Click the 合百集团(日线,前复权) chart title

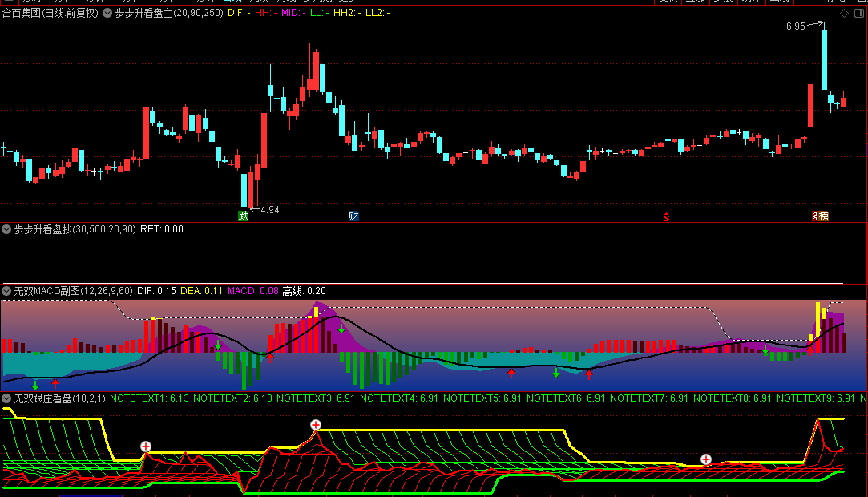pyautogui.click(x=50, y=14)
